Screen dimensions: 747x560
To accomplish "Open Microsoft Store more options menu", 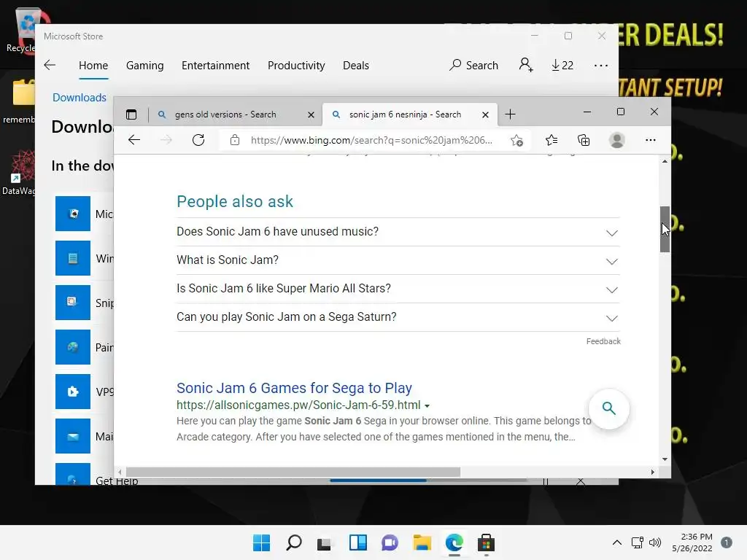I will pos(601,65).
